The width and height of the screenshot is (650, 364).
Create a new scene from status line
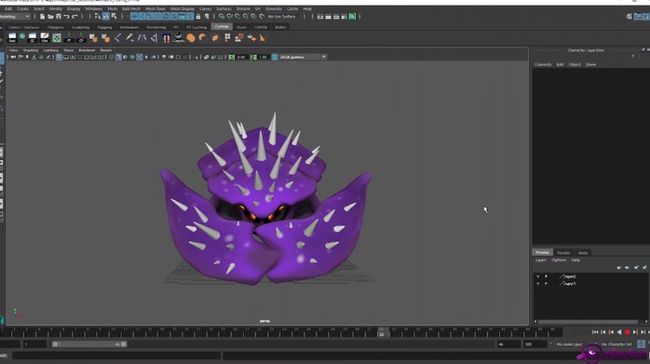(42, 17)
